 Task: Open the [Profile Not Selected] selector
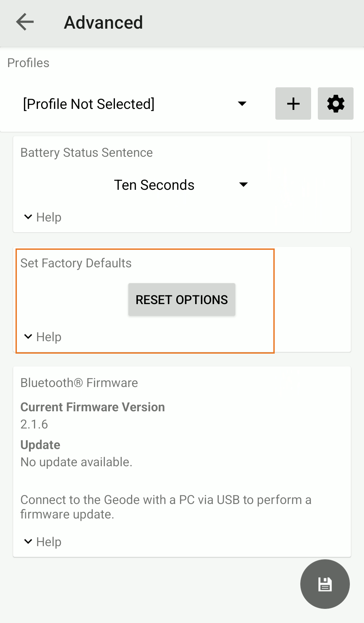click(89, 104)
